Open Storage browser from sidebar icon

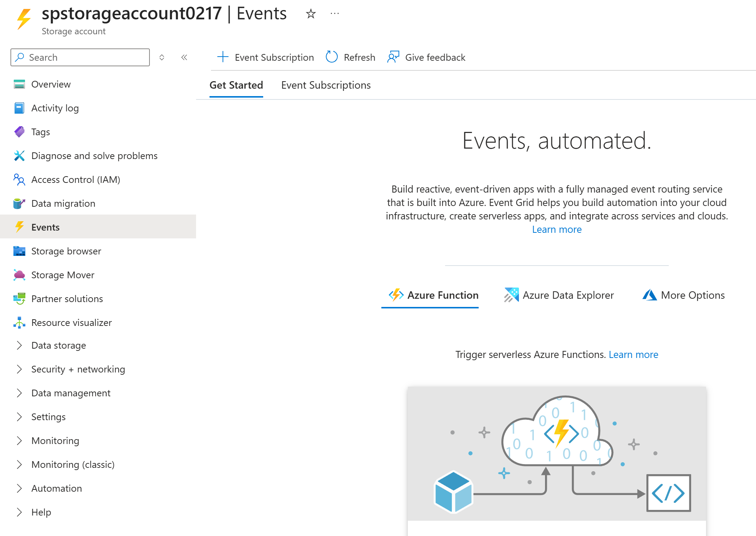[x=19, y=251]
